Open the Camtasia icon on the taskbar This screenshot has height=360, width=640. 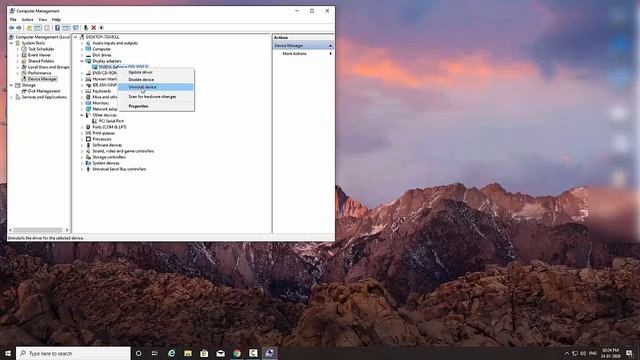click(253, 353)
